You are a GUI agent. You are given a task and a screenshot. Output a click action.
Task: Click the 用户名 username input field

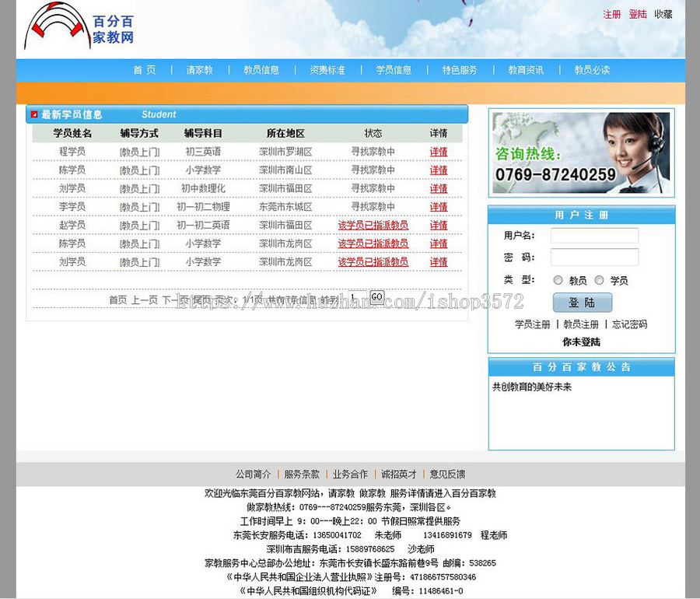(594, 236)
